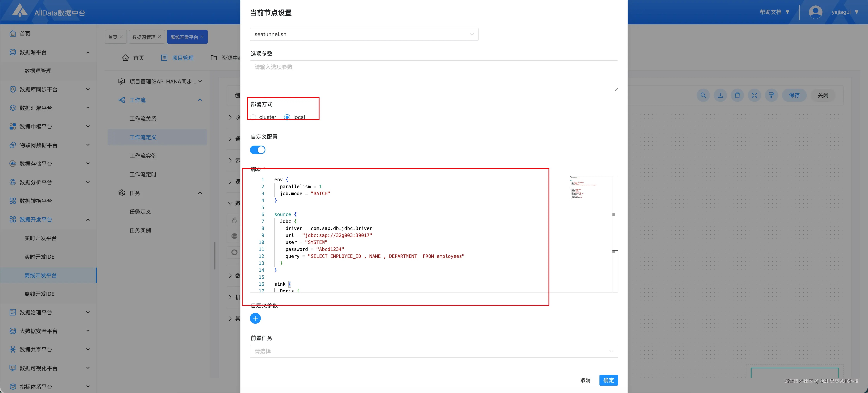
Task: Open the seatunnel.sh script dropdown
Action: (364, 34)
